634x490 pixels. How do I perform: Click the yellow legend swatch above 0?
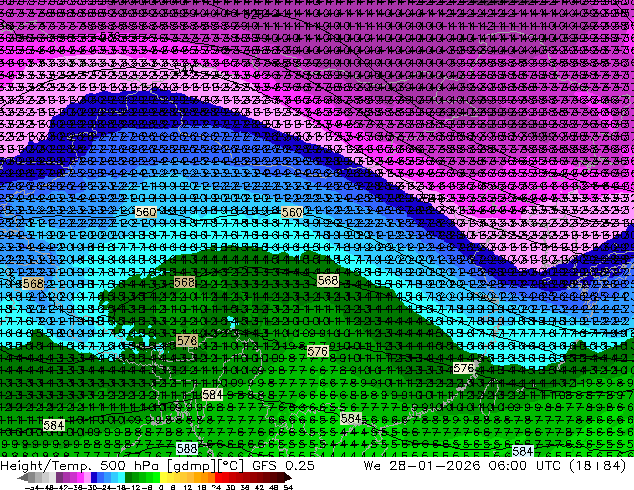pyautogui.click(x=163, y=477)
